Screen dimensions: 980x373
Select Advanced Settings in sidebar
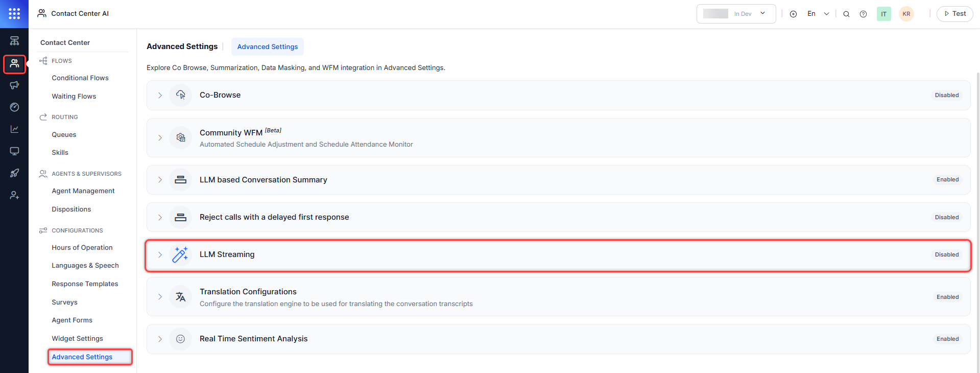coord(90,357)
